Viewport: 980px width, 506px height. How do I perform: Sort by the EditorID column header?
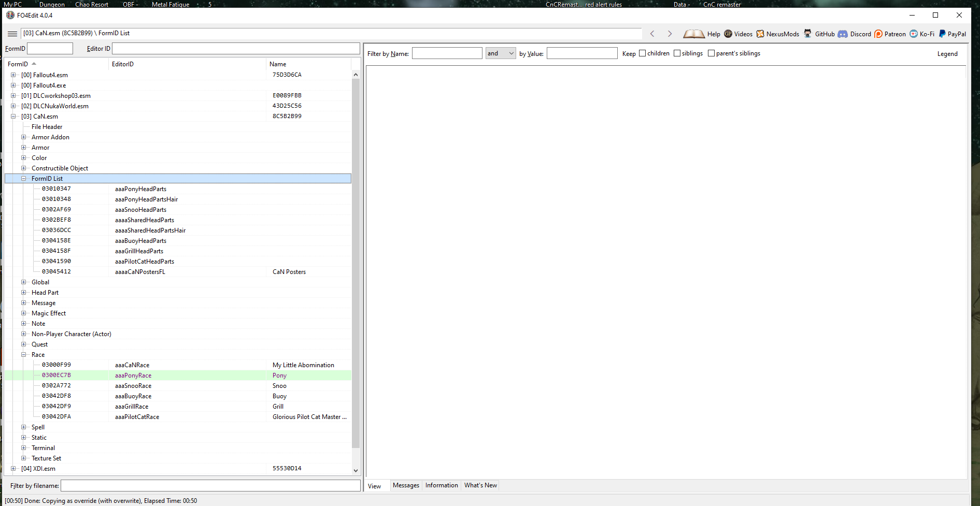point(187,64)
